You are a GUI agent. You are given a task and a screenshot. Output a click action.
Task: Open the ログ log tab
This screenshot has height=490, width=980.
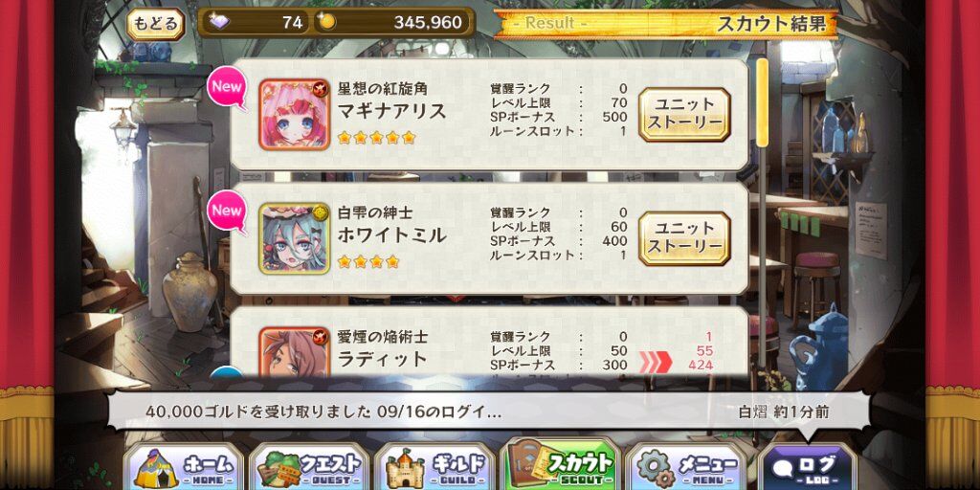[x=807, y=466]
